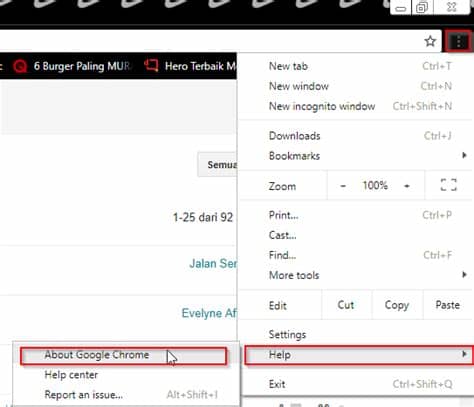474x407 pixels.
Task: Choose the Cast... menu option
Action: [x=356, y=235]
